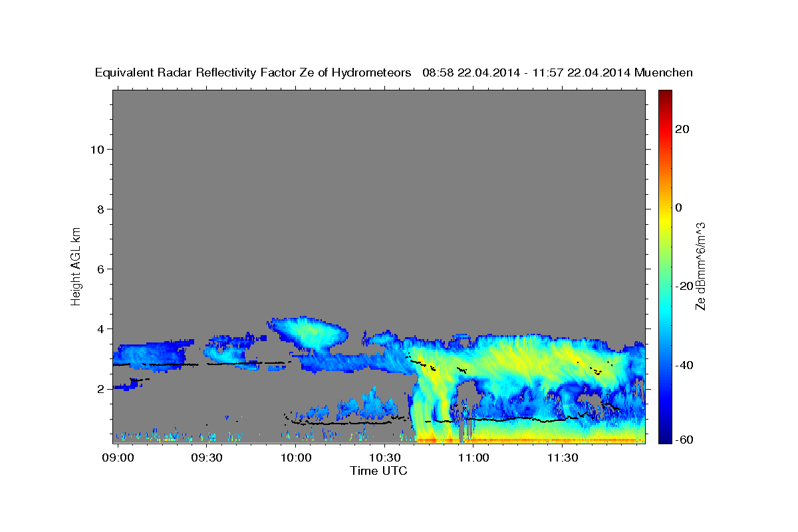Click the 'Ze dBmm^6/m^3' colorbar unit label

click(x=700, y=265)
